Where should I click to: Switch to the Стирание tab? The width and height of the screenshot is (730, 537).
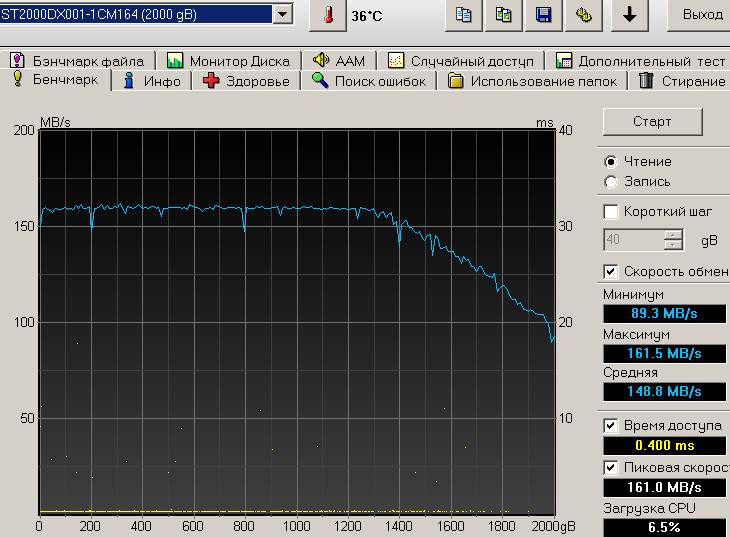(x=682, y=81)
